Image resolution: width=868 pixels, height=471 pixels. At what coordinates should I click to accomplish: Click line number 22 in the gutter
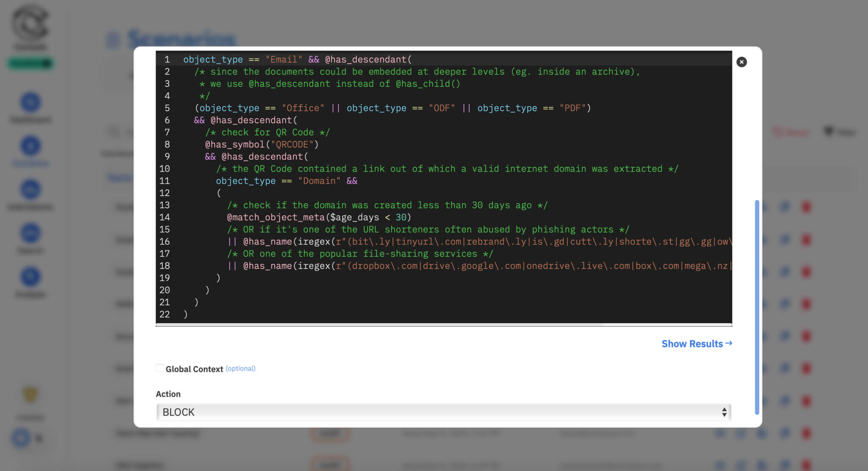coord(164,314)
